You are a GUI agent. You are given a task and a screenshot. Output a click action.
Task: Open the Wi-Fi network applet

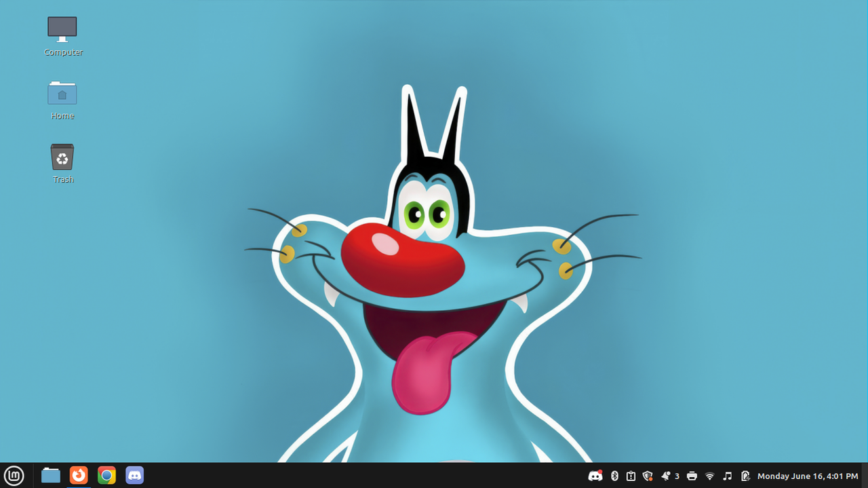click(709, 476)
